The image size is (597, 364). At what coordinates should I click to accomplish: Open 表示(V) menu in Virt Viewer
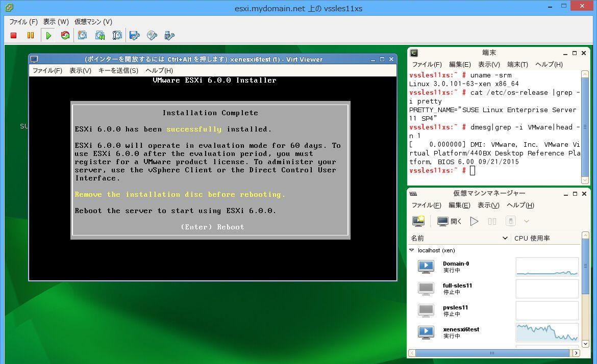tap(80, 70)
